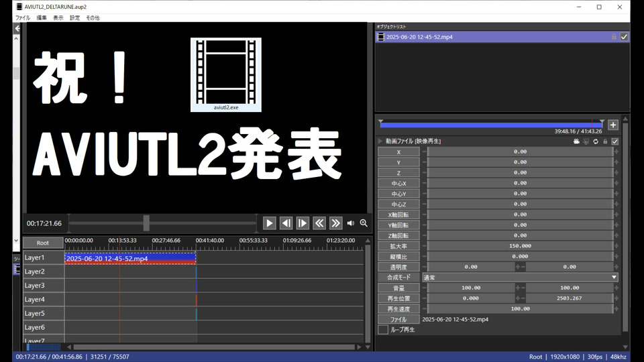Click the 1920x1080 status bar entry
This screenshot has height=362, width=644.
point(565,357)
